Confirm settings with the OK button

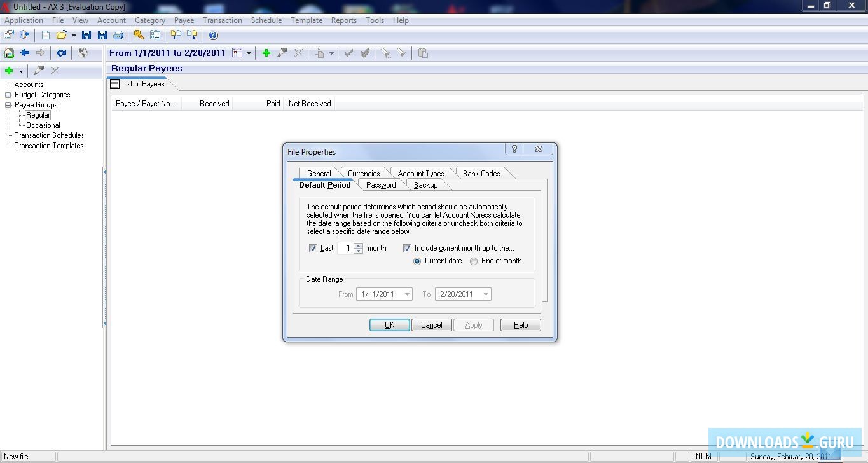[x=389, y=324]
